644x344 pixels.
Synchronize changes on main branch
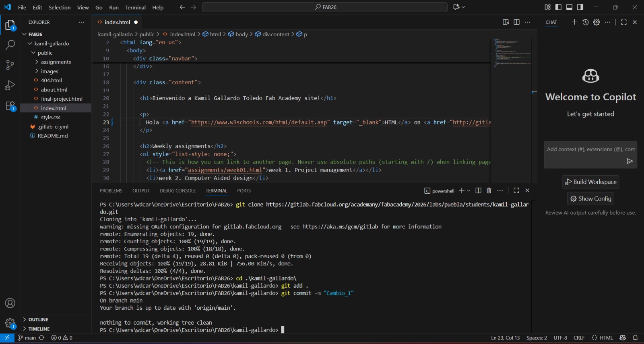(x=41, y=338)
